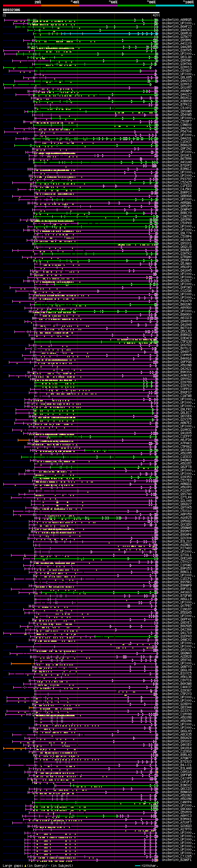This screenshot has width=197, height=868.
Task: Select the UniRef100_P41479 label
Action: pyautogui.click(x=177, y=301)
